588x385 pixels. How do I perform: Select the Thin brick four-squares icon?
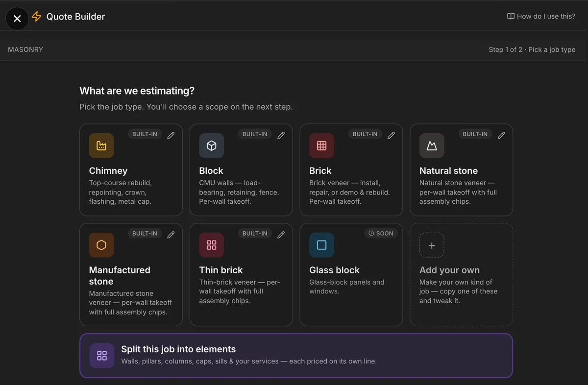tap(212, 245)
